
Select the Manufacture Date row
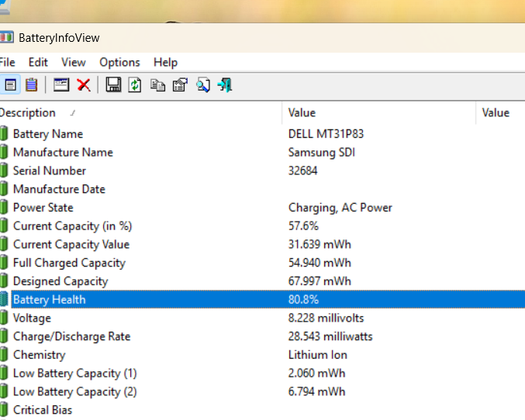(x=59, y=189)
